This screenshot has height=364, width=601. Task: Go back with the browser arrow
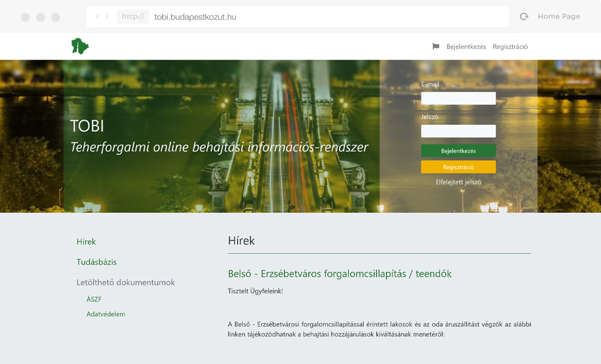(97, 16)
